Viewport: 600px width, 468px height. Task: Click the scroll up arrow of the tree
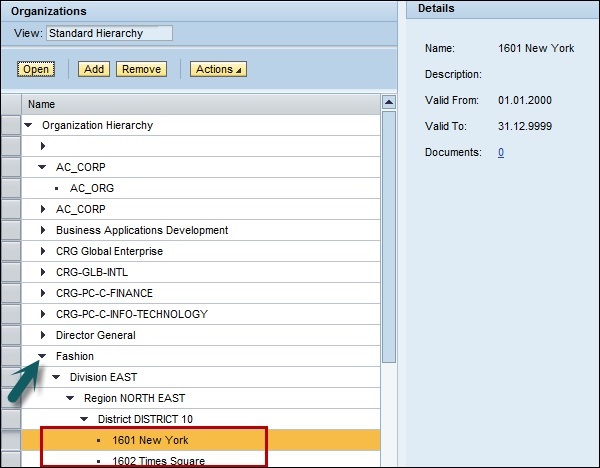(389, 103)
